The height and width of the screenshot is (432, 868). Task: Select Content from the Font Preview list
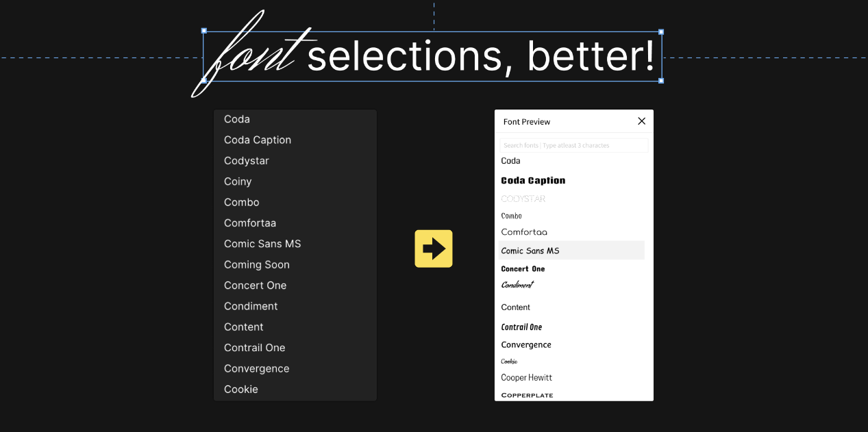pos(515,307)
